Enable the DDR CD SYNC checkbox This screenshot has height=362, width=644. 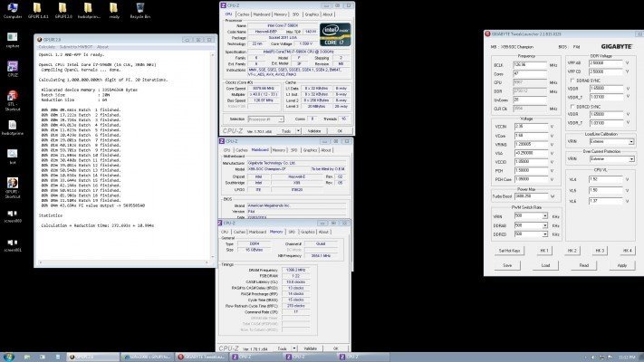coord(572,107)
